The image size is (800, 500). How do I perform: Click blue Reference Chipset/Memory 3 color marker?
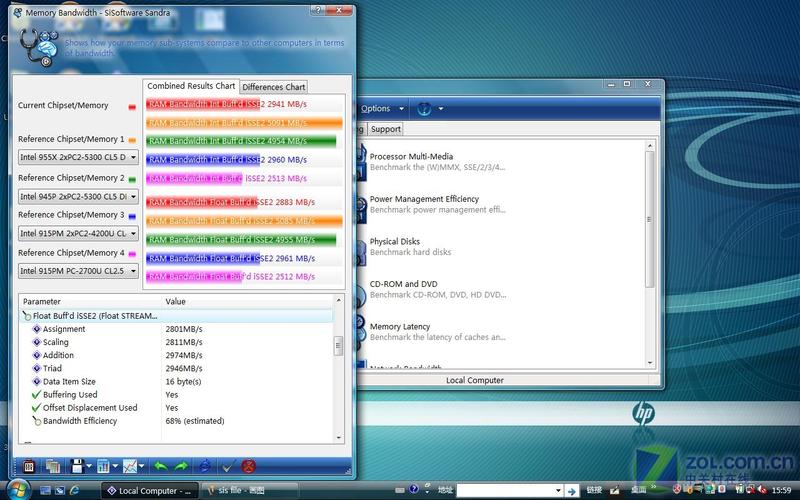132,216
